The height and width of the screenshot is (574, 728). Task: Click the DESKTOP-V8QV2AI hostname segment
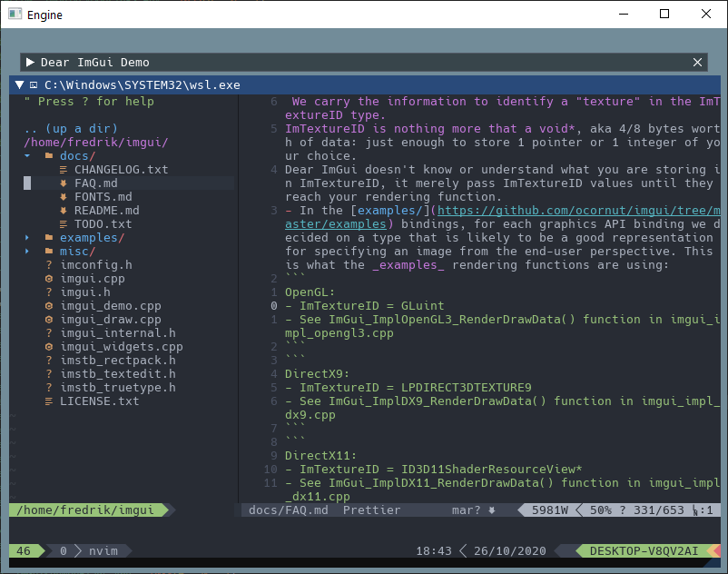coord(644,550)
